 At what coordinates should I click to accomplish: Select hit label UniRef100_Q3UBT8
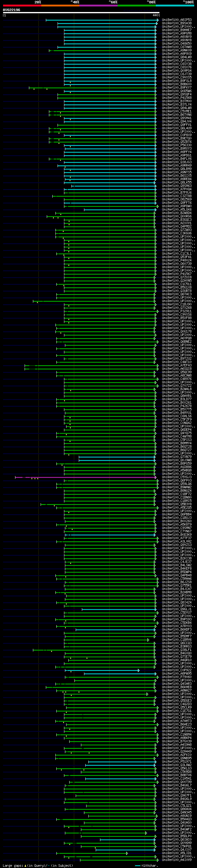177,291
